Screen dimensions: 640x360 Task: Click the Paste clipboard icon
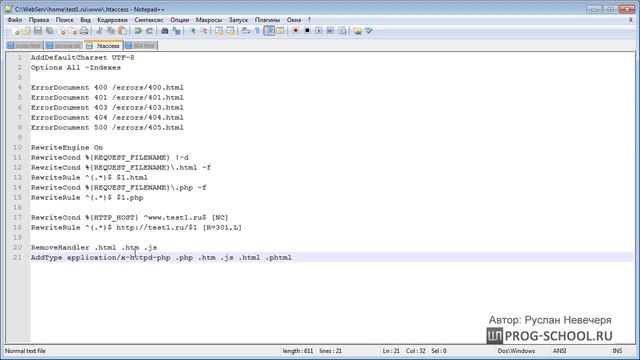point(122,31)
